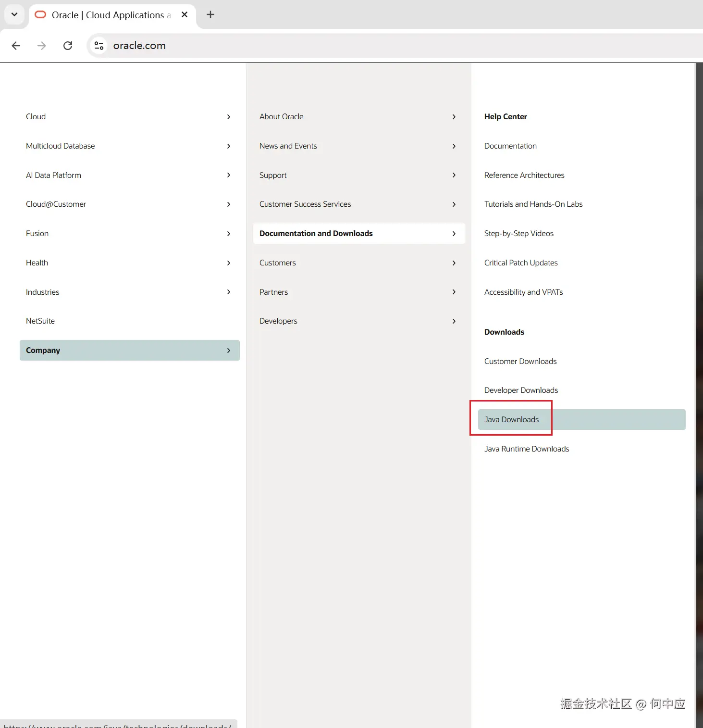Expand the Support chevron
703x728 pixels.
[x=454, y=175]
